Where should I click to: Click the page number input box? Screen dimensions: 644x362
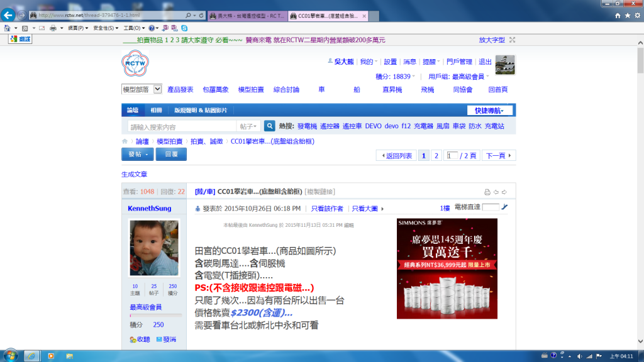[x=452, y=156]
